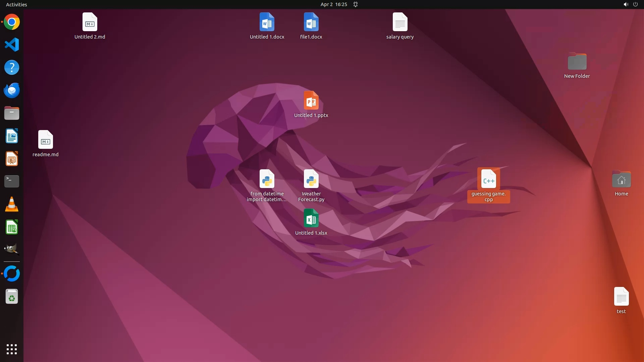Open the clock and calendar menu
Image resolution: width=644 pixels, height=362 pixels.
(333, 4)
